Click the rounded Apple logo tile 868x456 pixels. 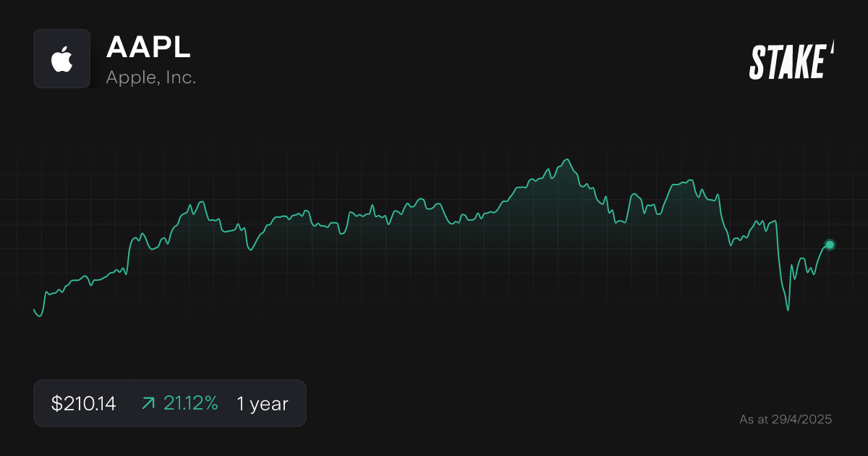point(61,59)
